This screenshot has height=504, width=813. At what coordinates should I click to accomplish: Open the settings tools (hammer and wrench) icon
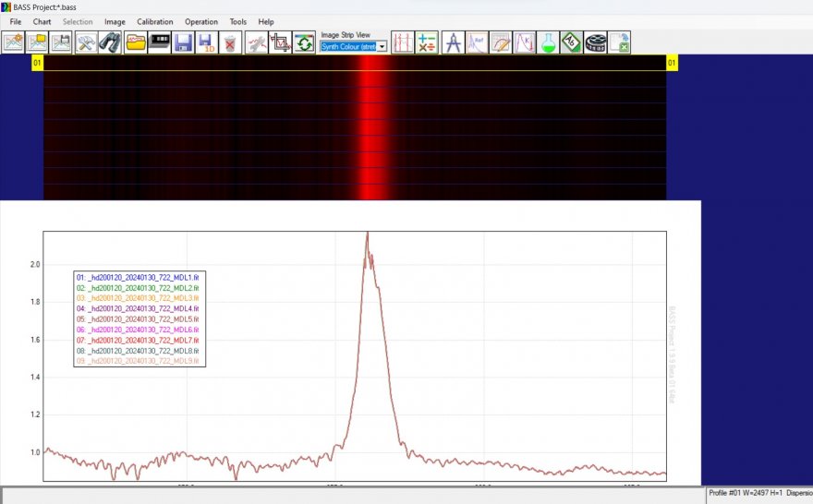click(x=86, y=42)
